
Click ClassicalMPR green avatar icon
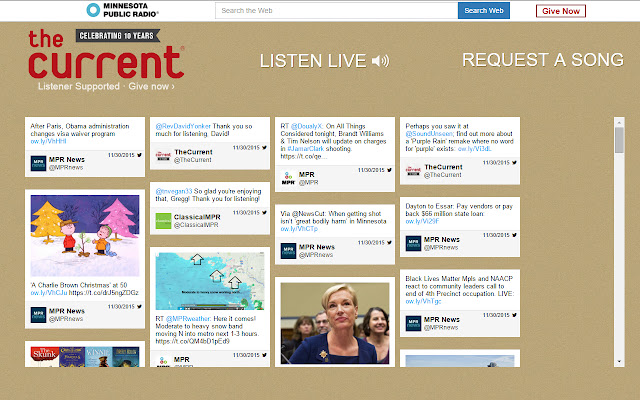tap(163, 221)
